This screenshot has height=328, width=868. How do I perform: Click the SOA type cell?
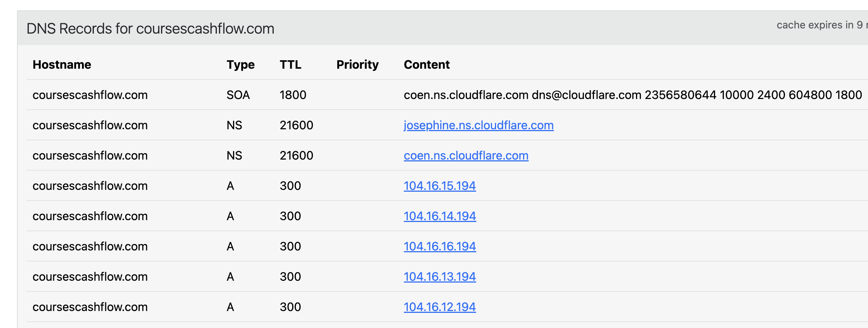[238, 95]
